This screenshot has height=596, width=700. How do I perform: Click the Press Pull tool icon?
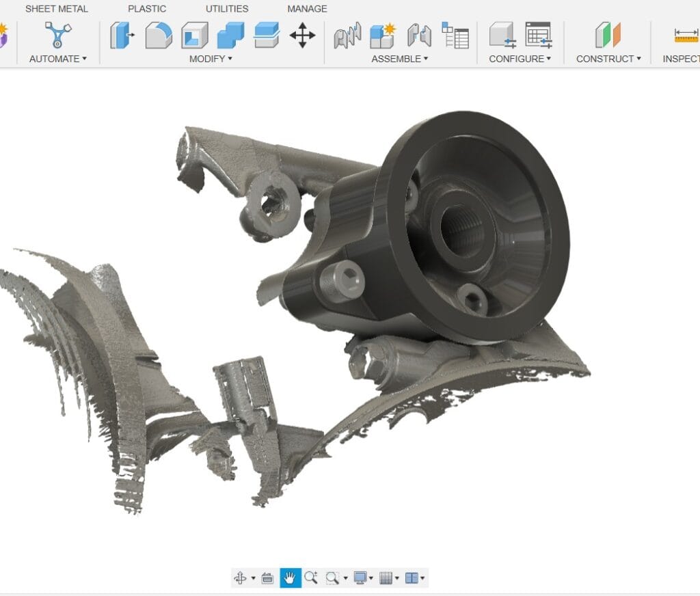click(x=122, y=35)
